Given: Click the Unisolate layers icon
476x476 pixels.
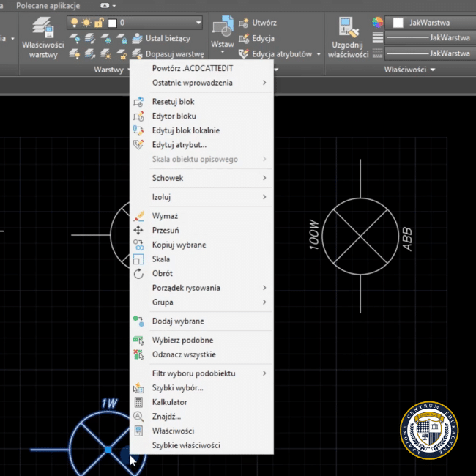Looking at the screenshot, I should 90,54.
